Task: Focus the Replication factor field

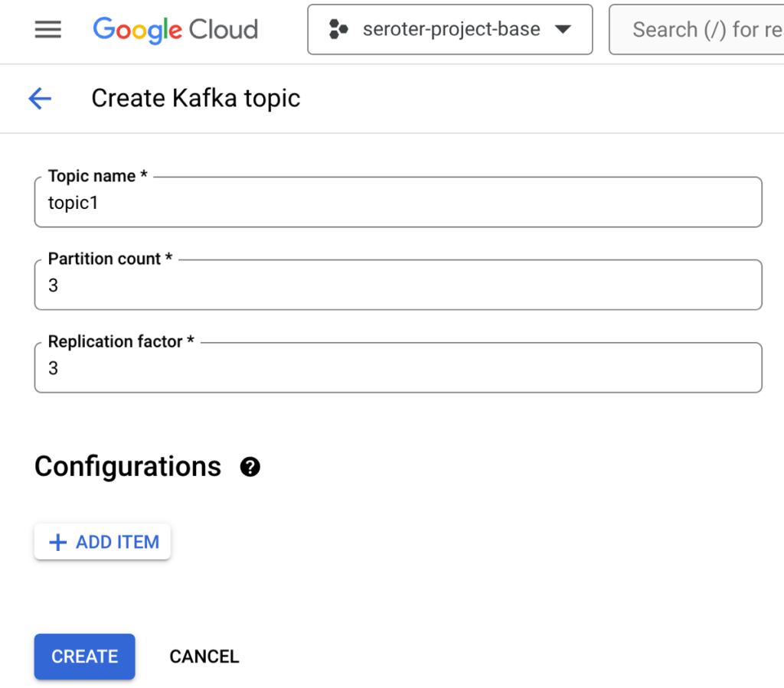Action: (x=398, y=367)
